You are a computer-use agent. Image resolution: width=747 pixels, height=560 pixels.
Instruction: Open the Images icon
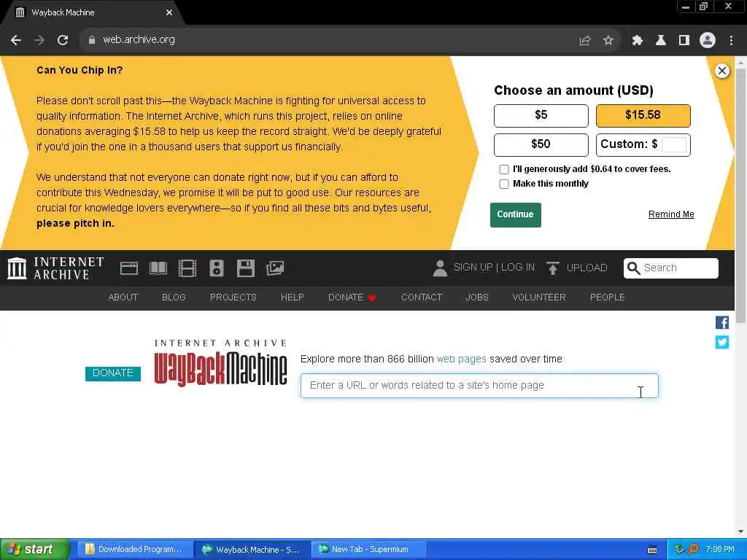click(x=275, y=268)
